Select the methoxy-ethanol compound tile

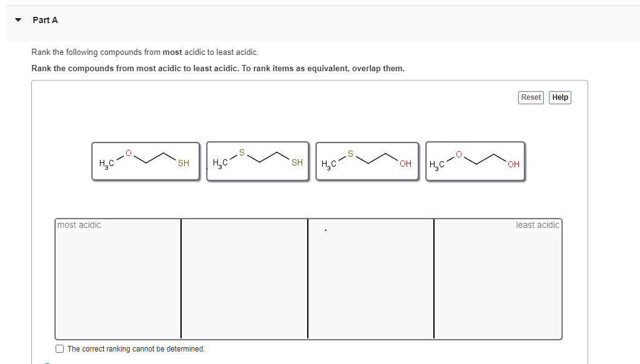click(x=476, y=161)
